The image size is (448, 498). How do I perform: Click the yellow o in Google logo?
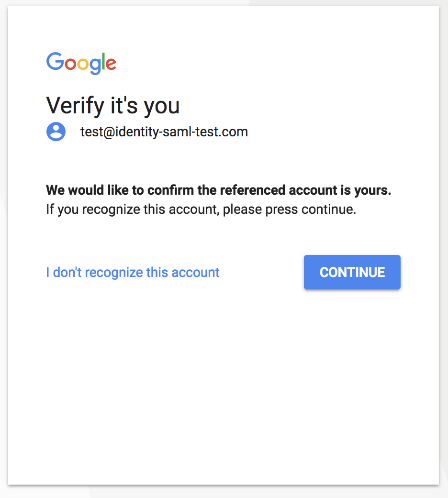(83, 64)
